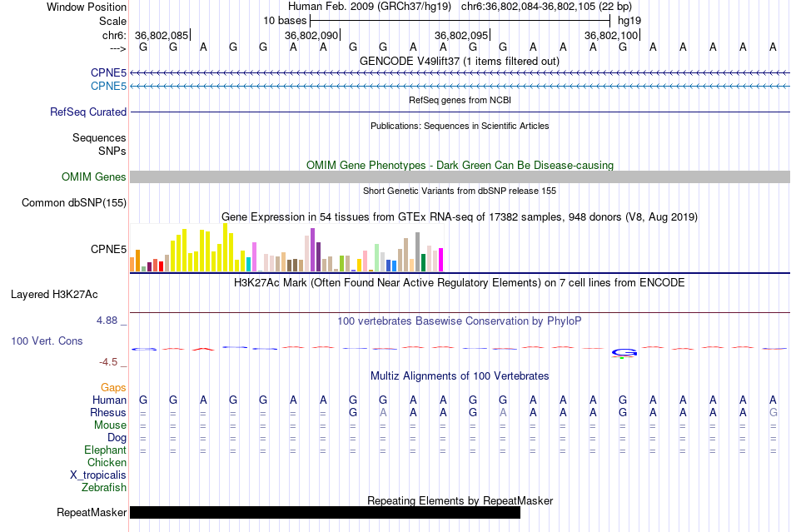Click the ---> base sequence direction label

click(x=118, y=48)
